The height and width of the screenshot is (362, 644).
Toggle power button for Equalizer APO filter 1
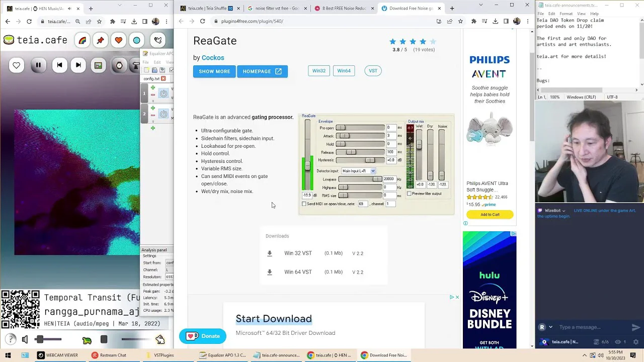[x=164, y=94]
